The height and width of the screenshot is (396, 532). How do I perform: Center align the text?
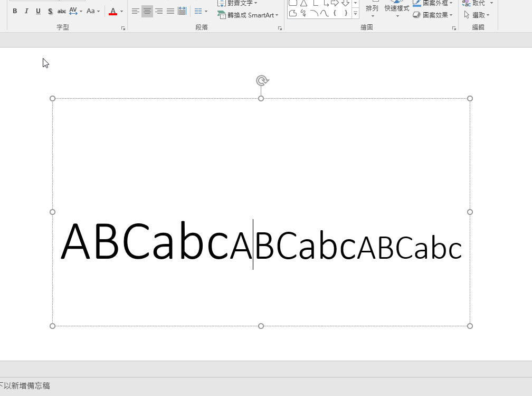[147, 11]
